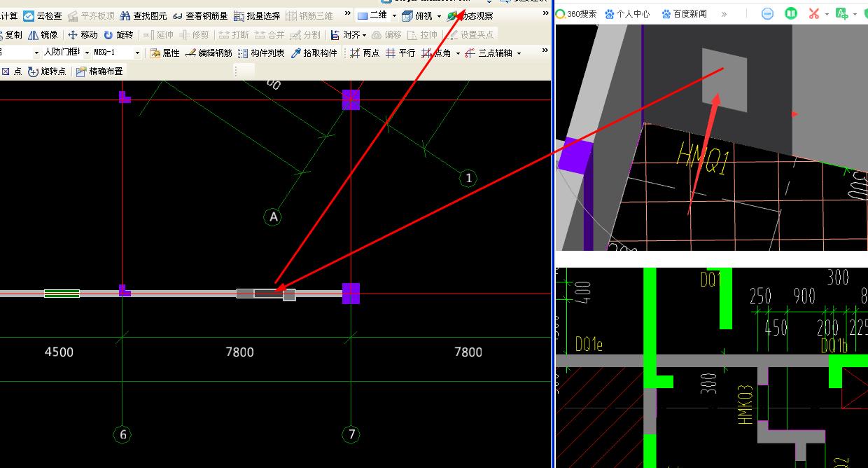The width and height of the screenshot is (868, 468).
Task: Click axis bubble 7
Action: pyautogui.click(x=351, y=434)
